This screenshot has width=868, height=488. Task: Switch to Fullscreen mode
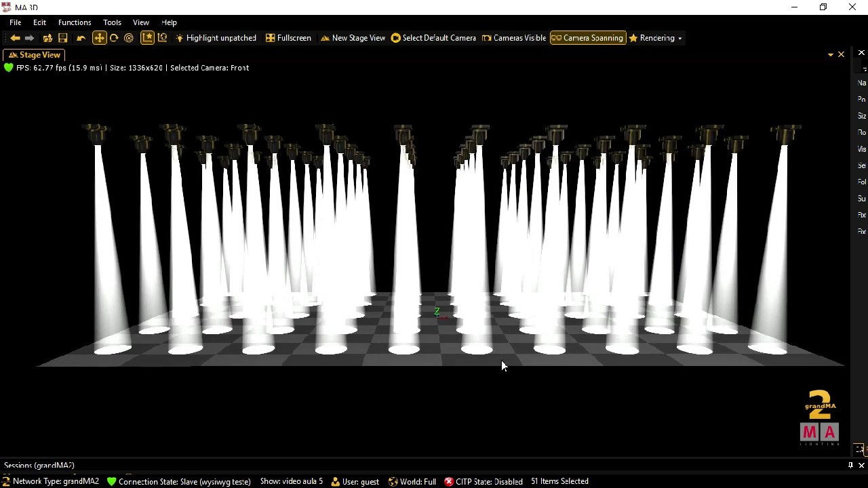pyautogui.click(x=288, y=38)
